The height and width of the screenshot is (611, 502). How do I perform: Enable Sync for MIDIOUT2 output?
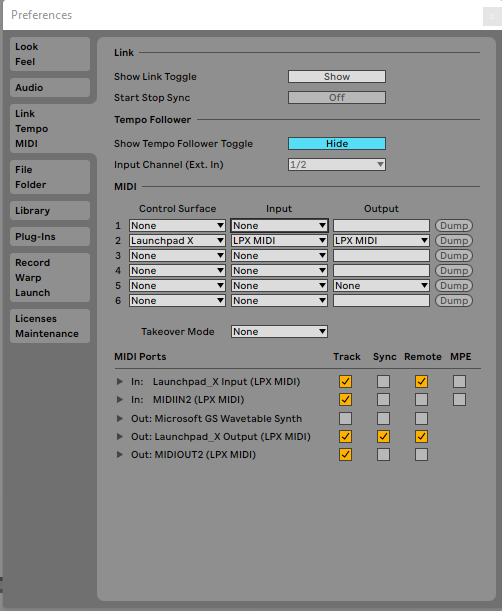[x=384, y=454]
